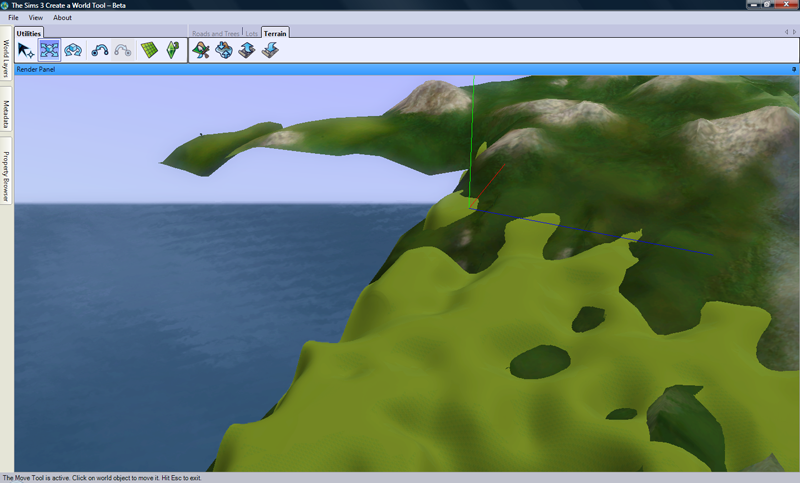Screen dimensions: 800x483
Task: Open the File menu
Action: point(13,17)
